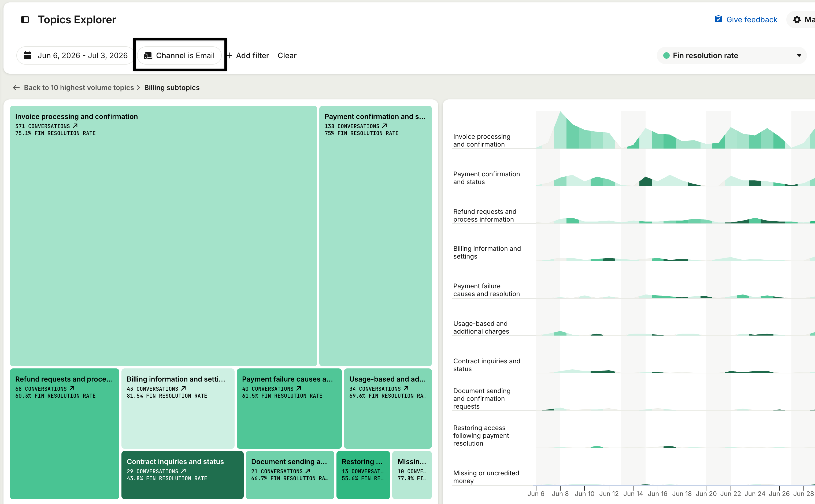Click 'Billing information and settings' chart label

click(487, 252)
